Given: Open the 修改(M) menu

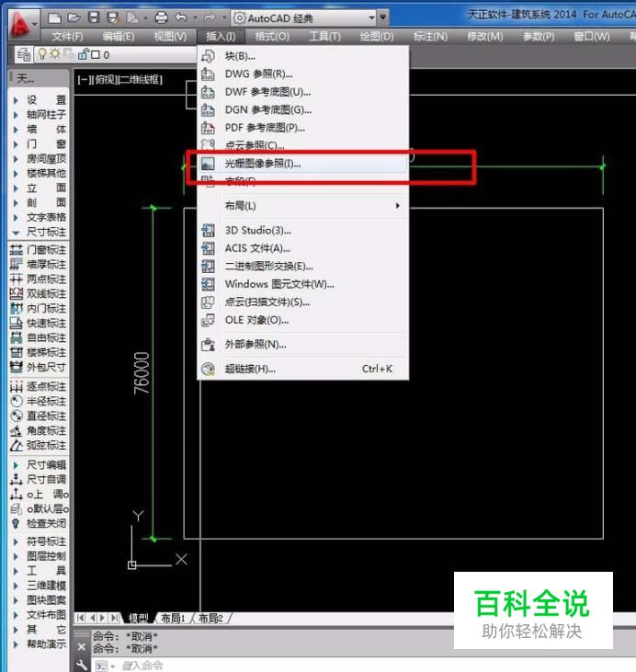Looking at the screenshot, I should point(484,37).
